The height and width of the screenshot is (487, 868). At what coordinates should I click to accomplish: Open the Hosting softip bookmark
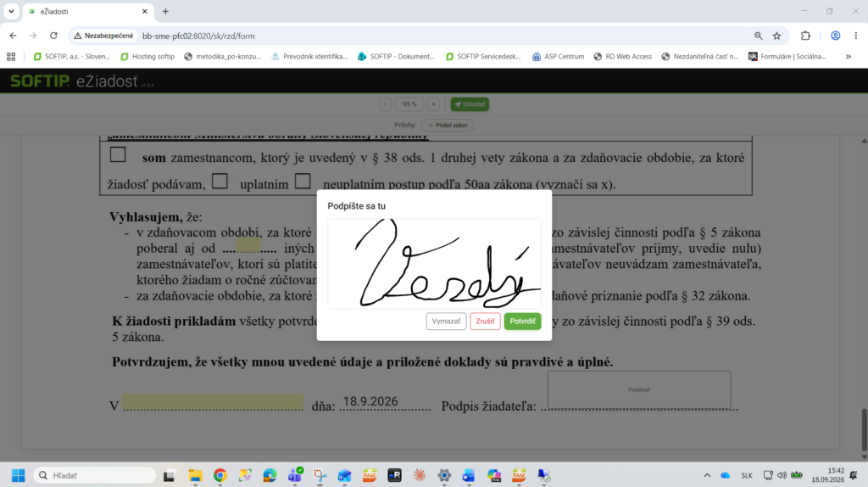click(x=147, y=57)
